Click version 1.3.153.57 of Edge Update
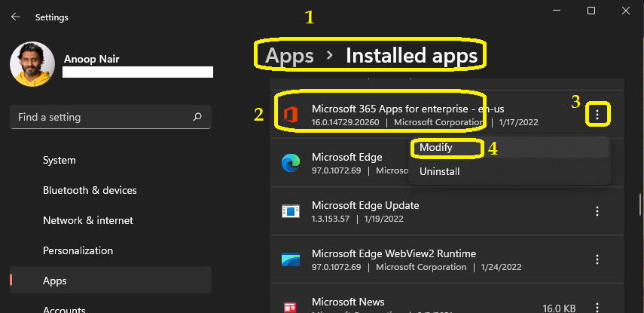This screenshot has height=313, width=644. 330,219
